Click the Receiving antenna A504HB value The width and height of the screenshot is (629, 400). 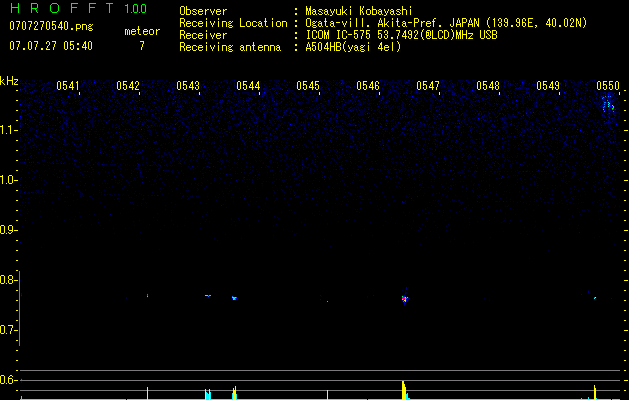(353, 47)
